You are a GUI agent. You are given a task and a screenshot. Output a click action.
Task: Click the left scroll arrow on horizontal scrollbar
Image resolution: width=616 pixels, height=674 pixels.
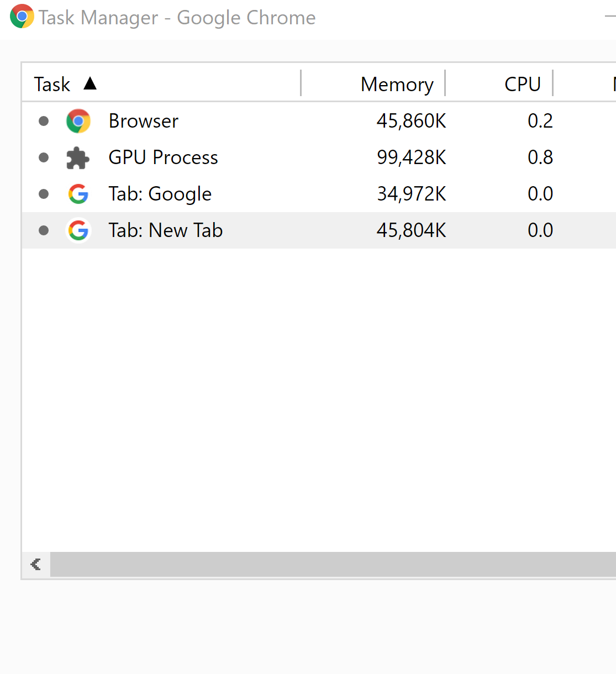[x=35, y=564]
